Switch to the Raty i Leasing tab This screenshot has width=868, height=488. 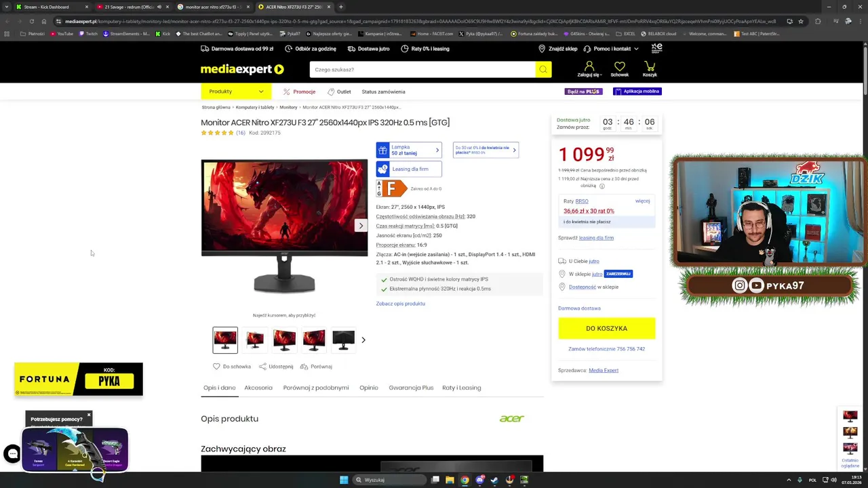tap(462, 388)
